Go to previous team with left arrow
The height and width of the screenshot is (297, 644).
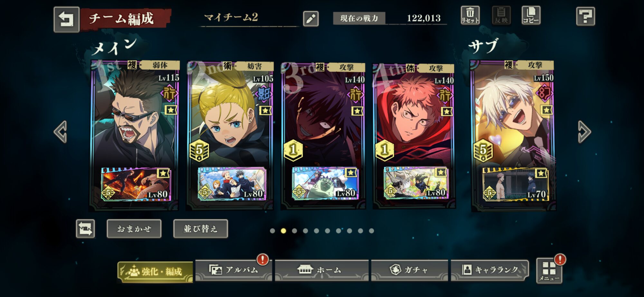61,132
